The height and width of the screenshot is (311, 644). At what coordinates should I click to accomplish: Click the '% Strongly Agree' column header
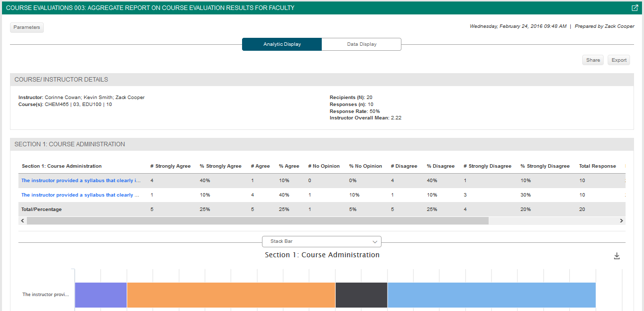point(221,166)
